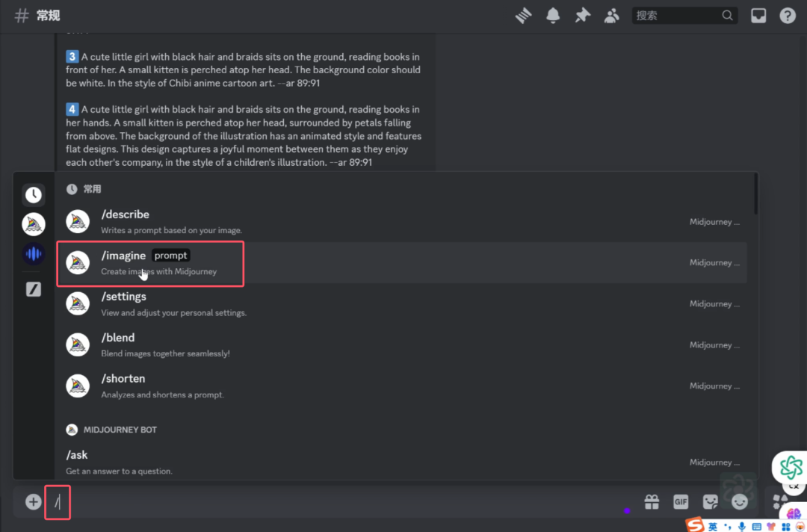Open pinned messages via the pin icon
The width and height of the screenshot is (807, 532).
582,16
